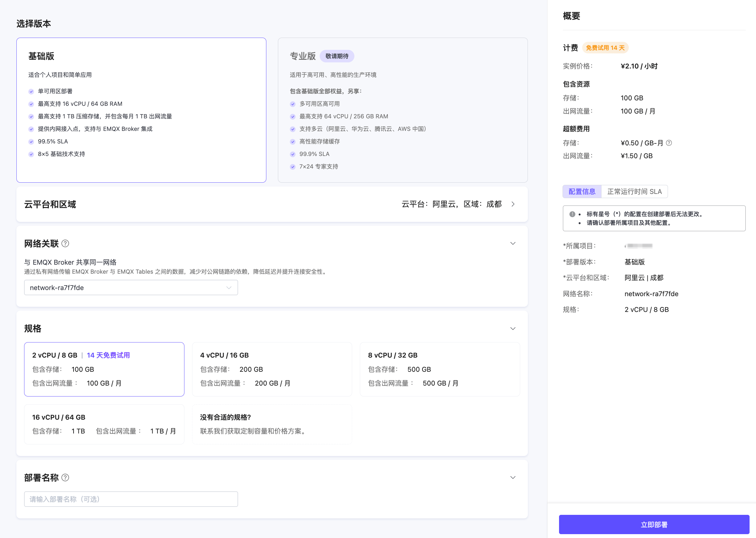Click the 云平台和区域 section heading
Viewport: 756px width, 538px height.
point(50,205)
